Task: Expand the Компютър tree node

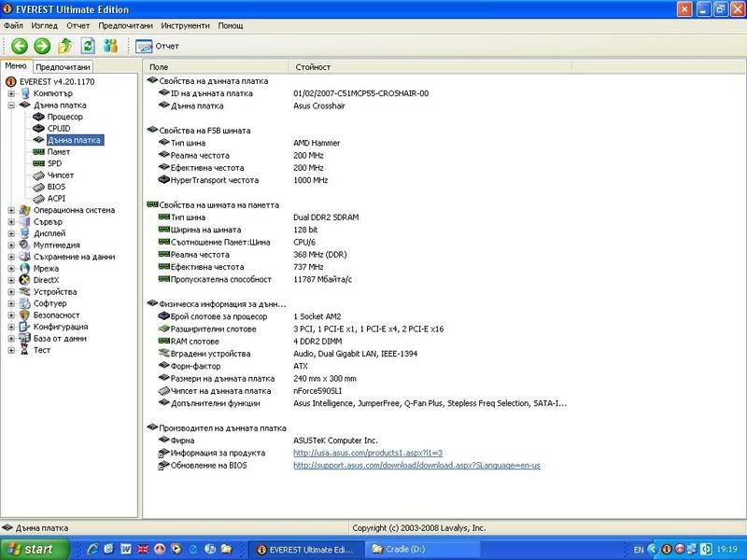Action: [x=11, y=93]
